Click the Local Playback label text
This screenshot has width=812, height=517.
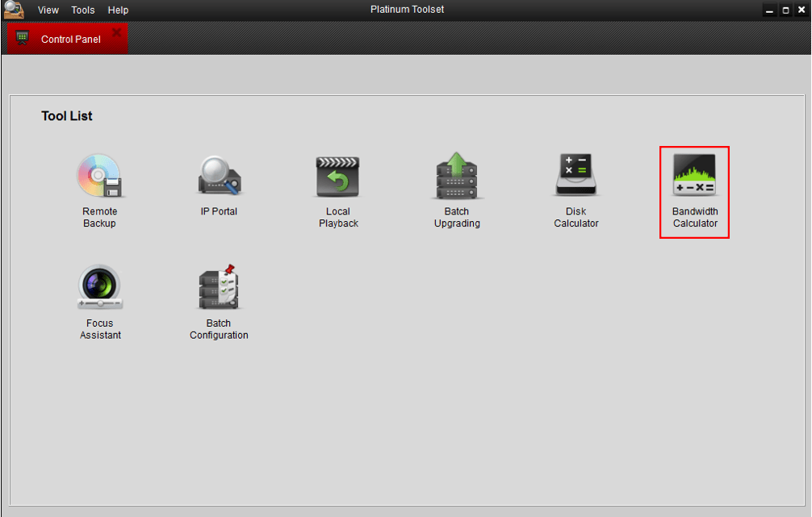pos(337,217)
